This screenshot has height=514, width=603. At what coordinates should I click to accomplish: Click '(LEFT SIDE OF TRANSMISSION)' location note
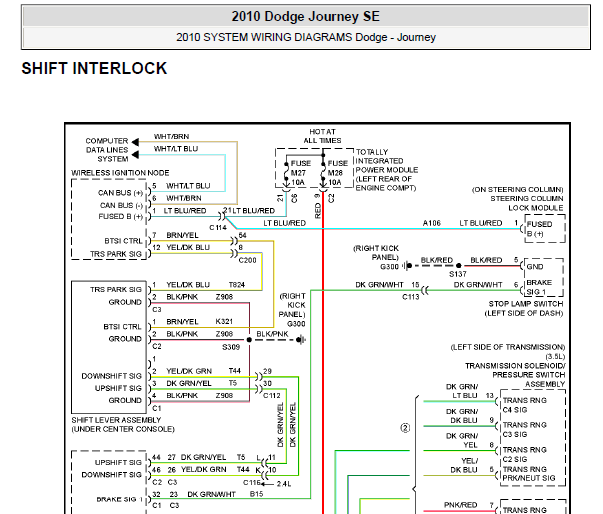[508, 347]
